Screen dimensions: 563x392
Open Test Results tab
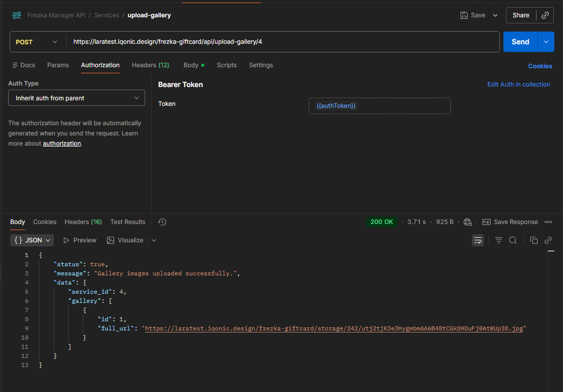coord(128,222)
